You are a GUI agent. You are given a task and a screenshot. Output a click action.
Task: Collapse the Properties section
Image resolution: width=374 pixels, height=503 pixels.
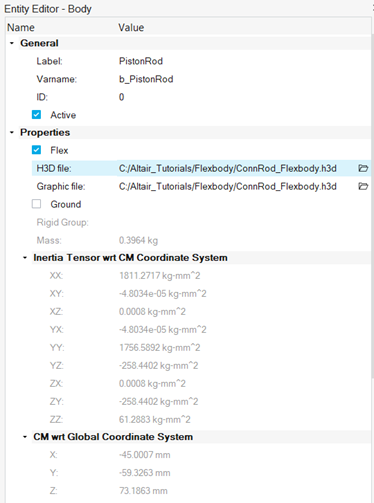coord(12,132)
